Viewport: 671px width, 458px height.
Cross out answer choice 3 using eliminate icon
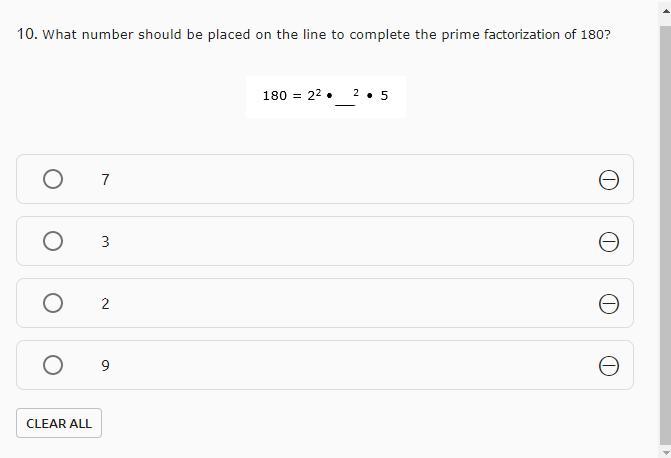608,242
